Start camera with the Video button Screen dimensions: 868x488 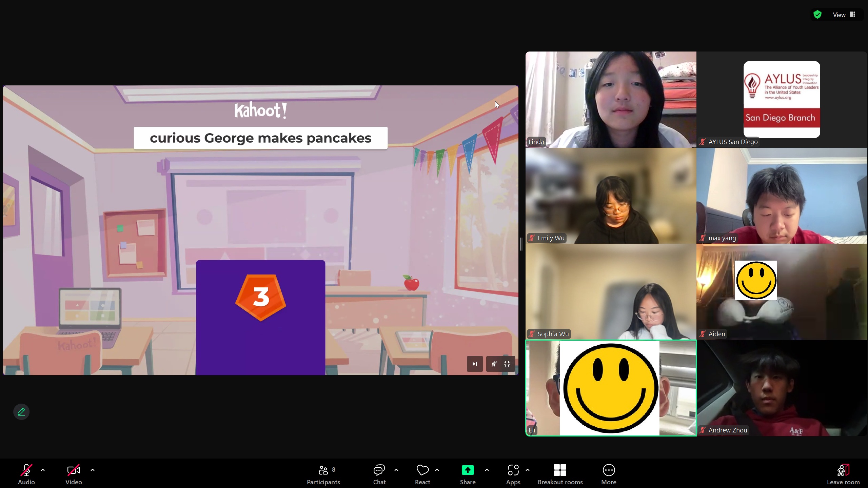coord(74,474)
